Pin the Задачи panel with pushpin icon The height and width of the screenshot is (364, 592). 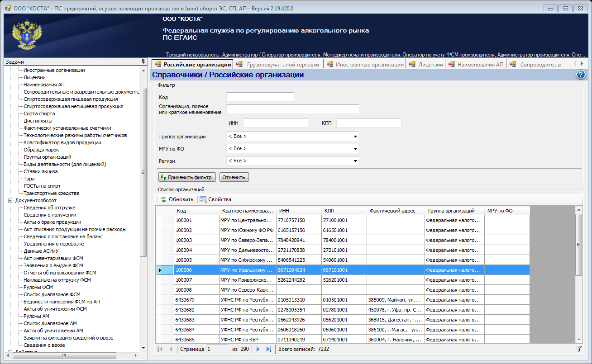(143, 61)
